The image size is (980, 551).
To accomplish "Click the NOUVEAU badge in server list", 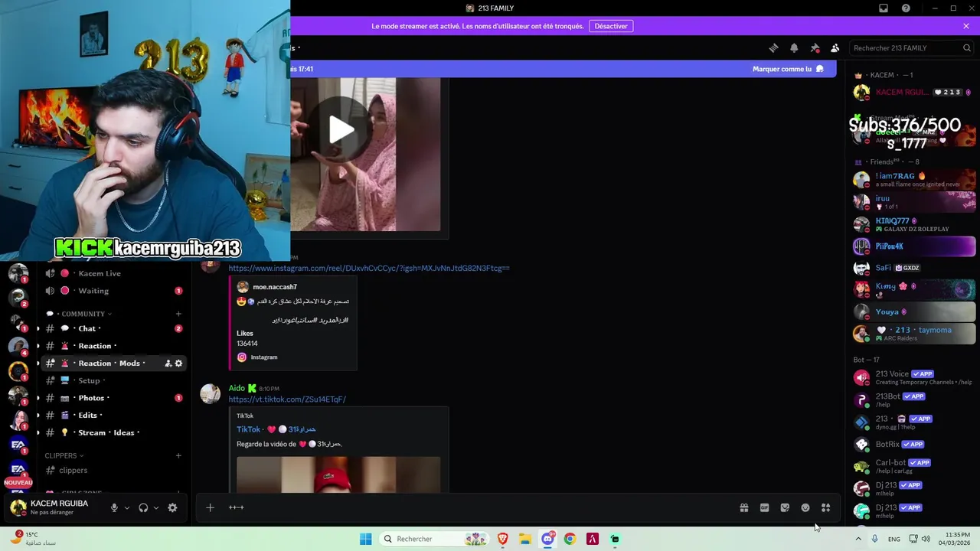I will click(18, 483).
